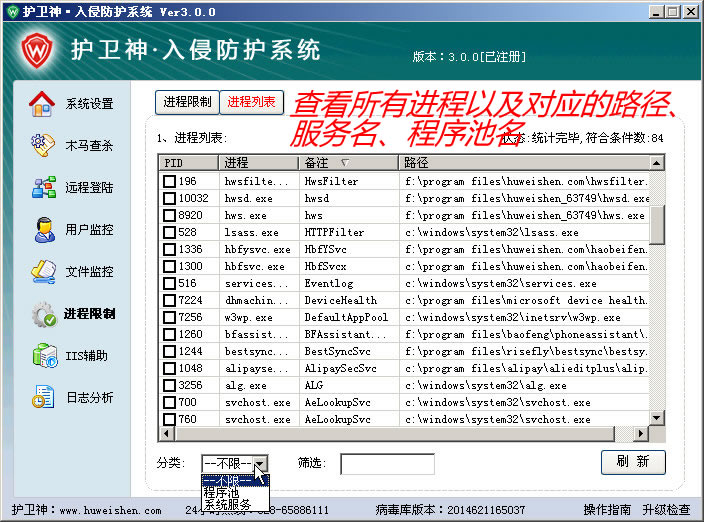704x522 pixels.
Task: Select the dhmachin... process row
Action: pyautogui.click(x=404, y=300)
